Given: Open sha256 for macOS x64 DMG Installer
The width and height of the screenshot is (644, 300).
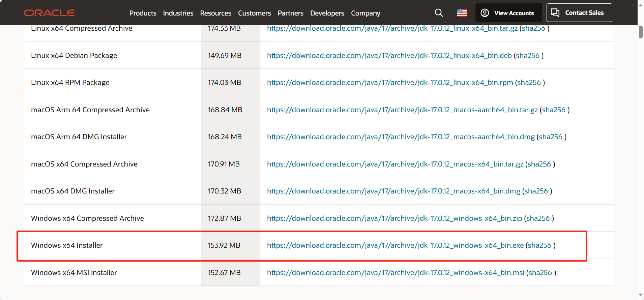Looking at the screenshot, I should click(x=536, y=191).
